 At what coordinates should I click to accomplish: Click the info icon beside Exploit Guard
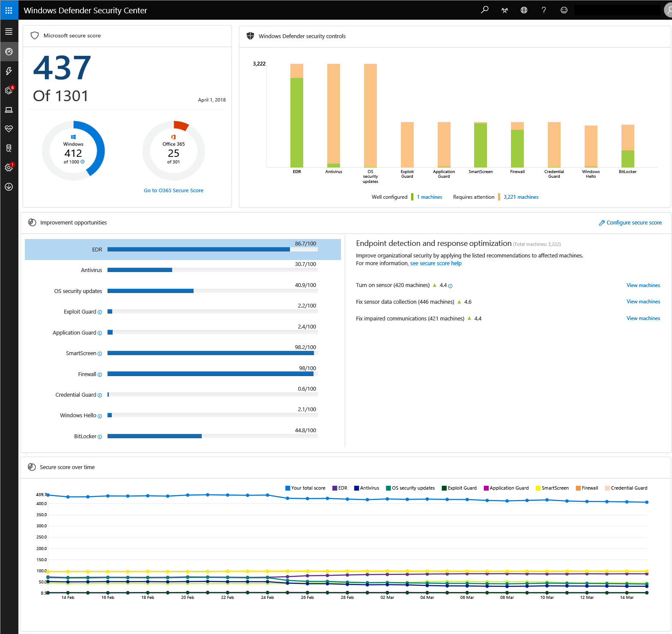[100, 312]
